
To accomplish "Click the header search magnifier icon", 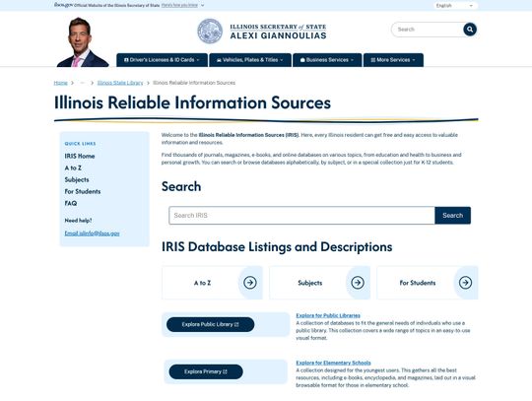I will [x=470, y=30].
